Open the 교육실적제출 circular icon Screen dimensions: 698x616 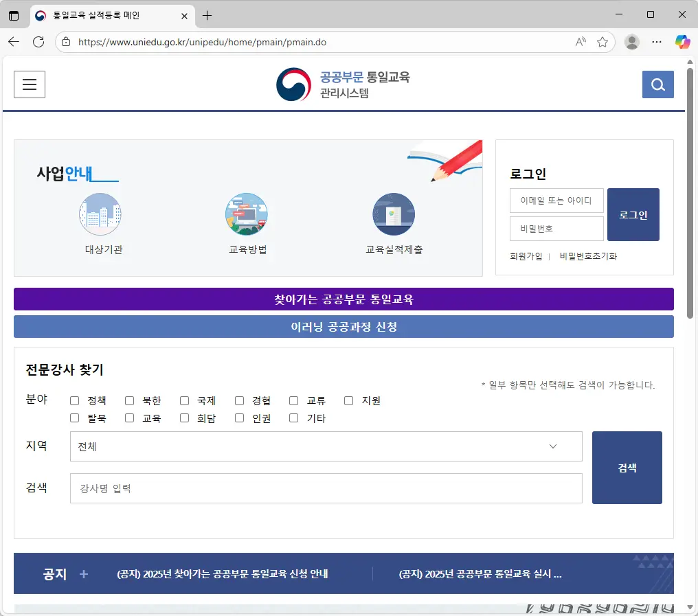tap(394, 214)
